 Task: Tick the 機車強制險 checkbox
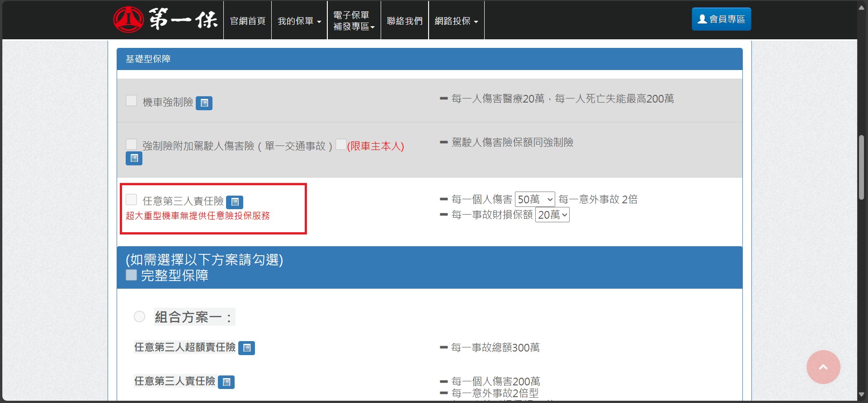[x=132, y=100]
